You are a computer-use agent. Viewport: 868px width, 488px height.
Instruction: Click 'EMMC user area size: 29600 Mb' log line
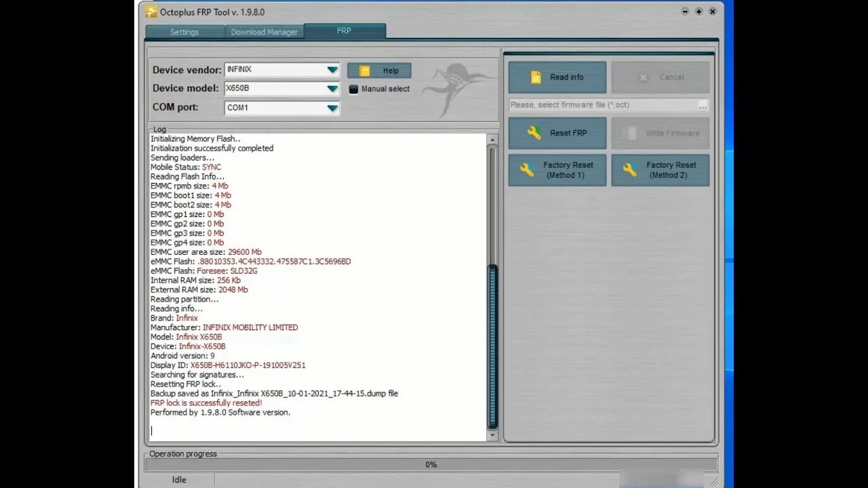(x=206, y=251)
